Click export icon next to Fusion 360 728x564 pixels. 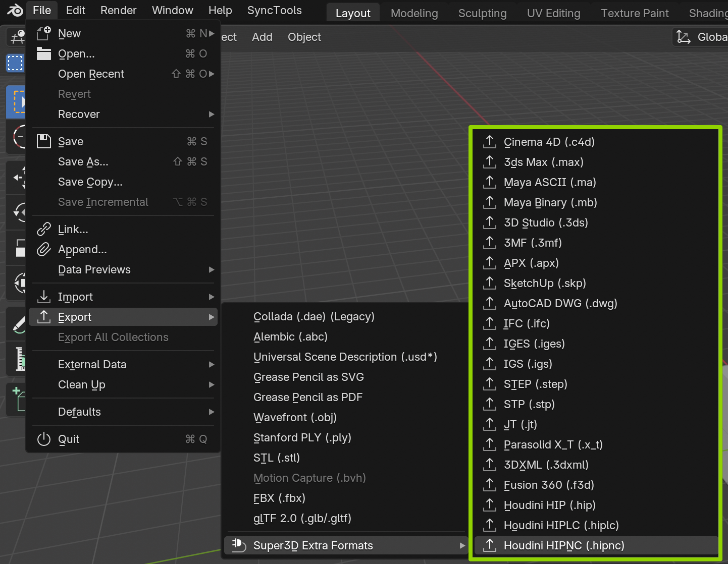(490, 485)
